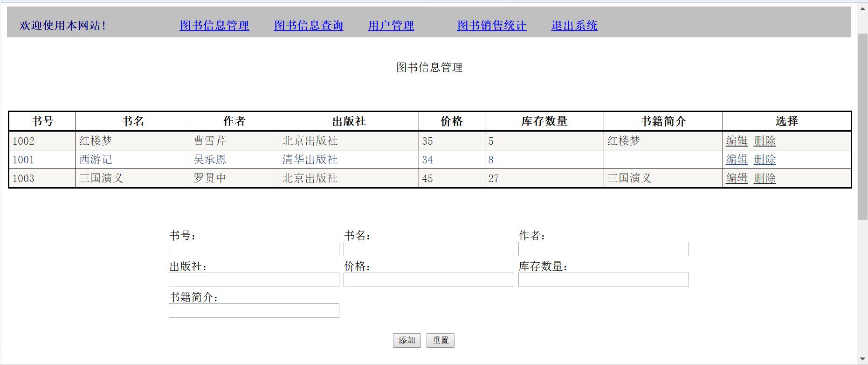Focus the 出版社 input field
Screen dimensions: 868x365
coord(254,280)
